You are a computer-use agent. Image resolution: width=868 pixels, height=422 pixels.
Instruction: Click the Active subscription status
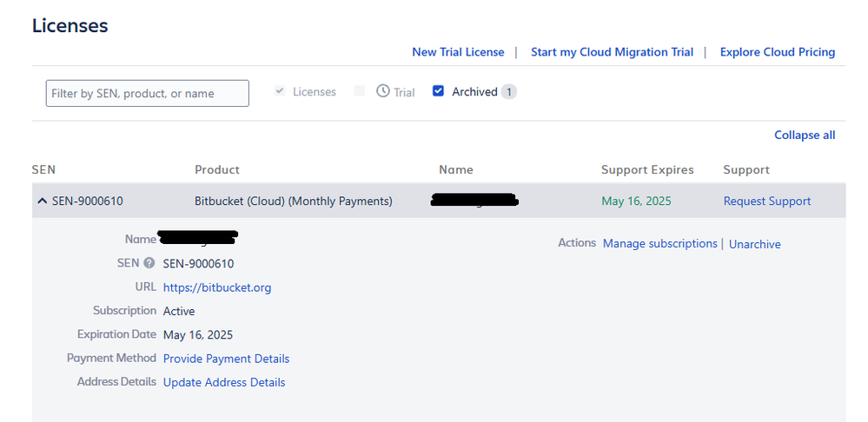[x=179, y=312]
